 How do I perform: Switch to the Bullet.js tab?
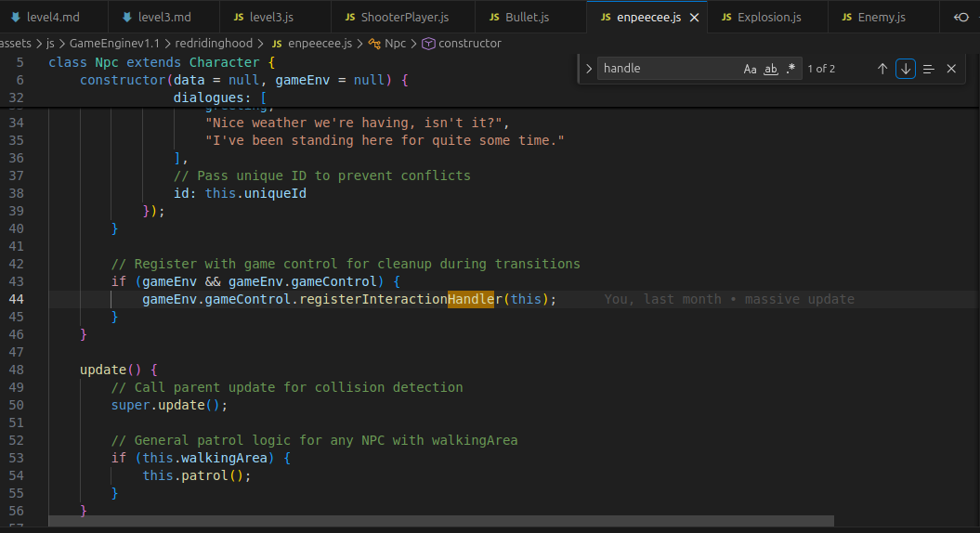click(527, 17)
